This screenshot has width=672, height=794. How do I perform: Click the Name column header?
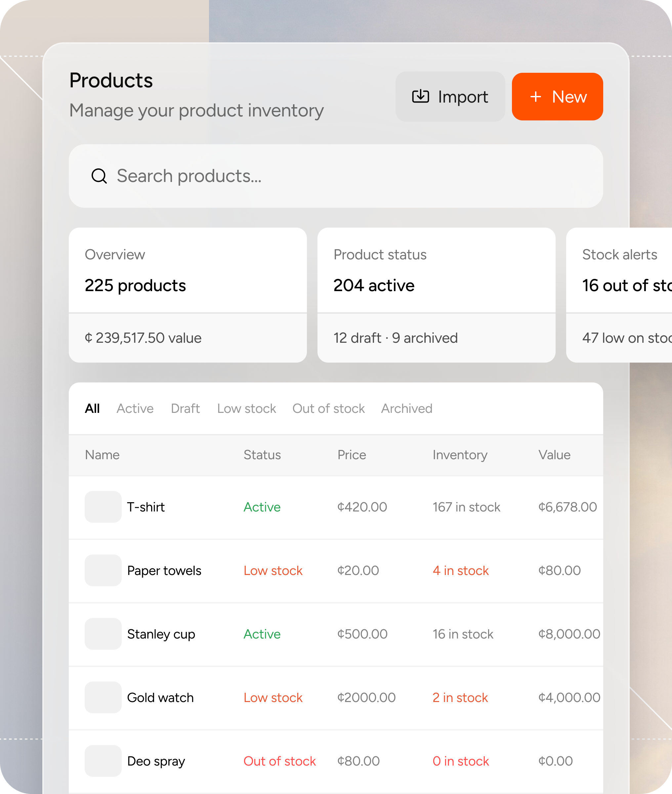click(x=103, y=455)
